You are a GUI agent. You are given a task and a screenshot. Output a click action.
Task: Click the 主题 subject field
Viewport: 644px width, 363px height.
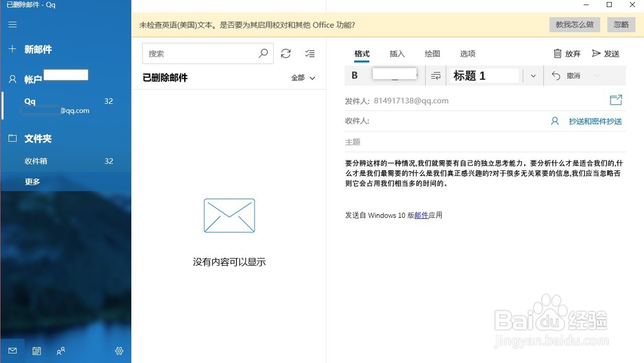[485, 142]
